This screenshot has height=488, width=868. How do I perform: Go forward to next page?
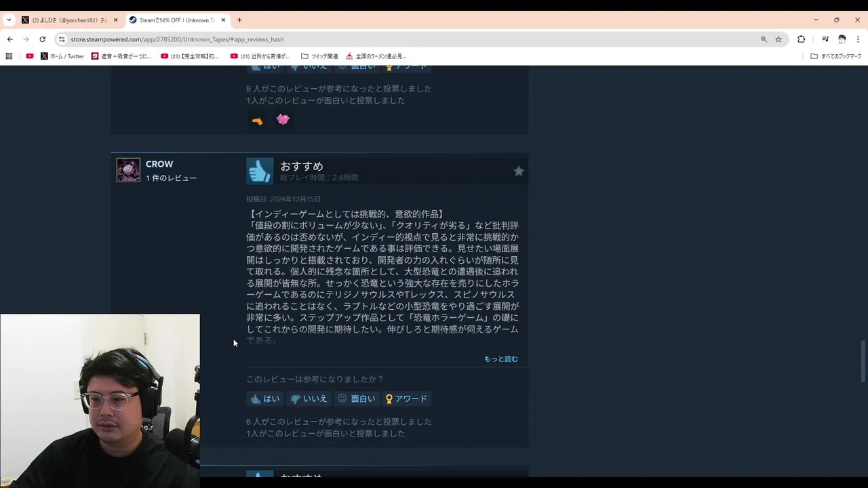[x=26, y=39]
